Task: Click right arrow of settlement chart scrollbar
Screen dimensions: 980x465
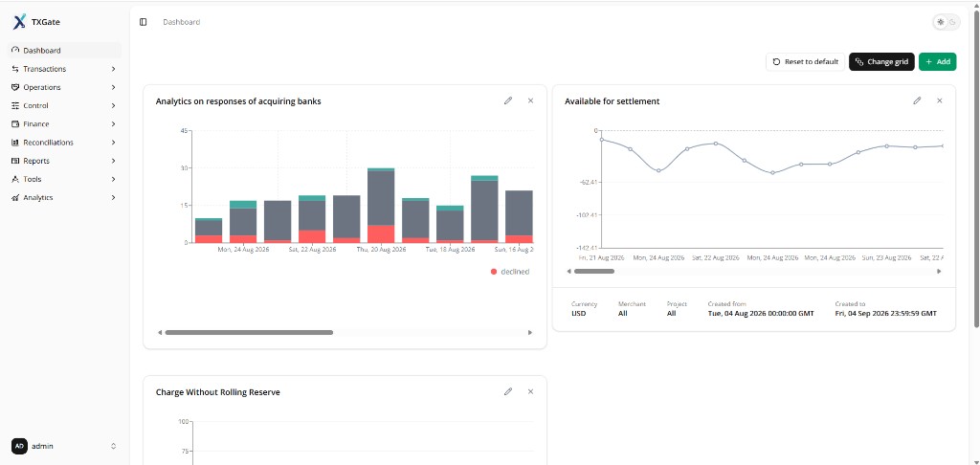Action: pos(940,272)
